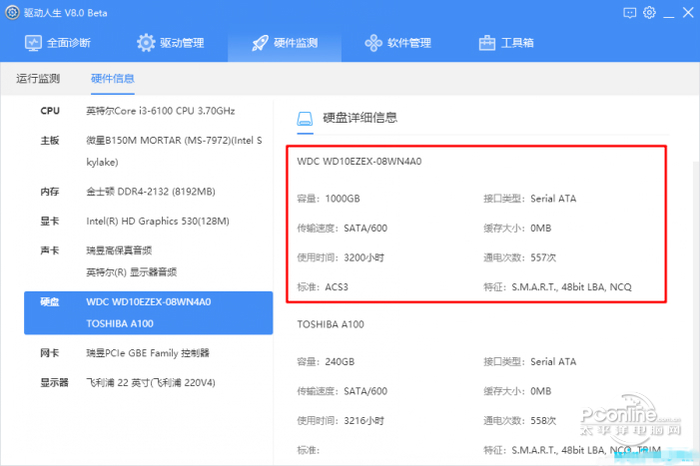Click WDC WD10EZEX-08WN4A0 title in details panel

(359, 161)
